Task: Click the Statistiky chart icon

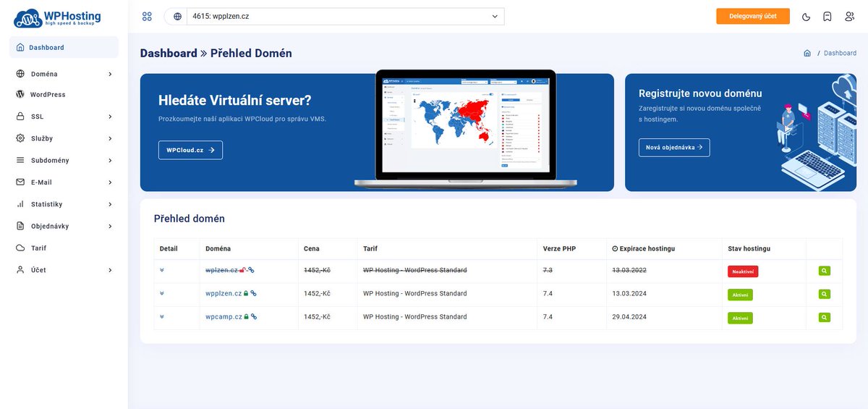Action: click(20, 204)
